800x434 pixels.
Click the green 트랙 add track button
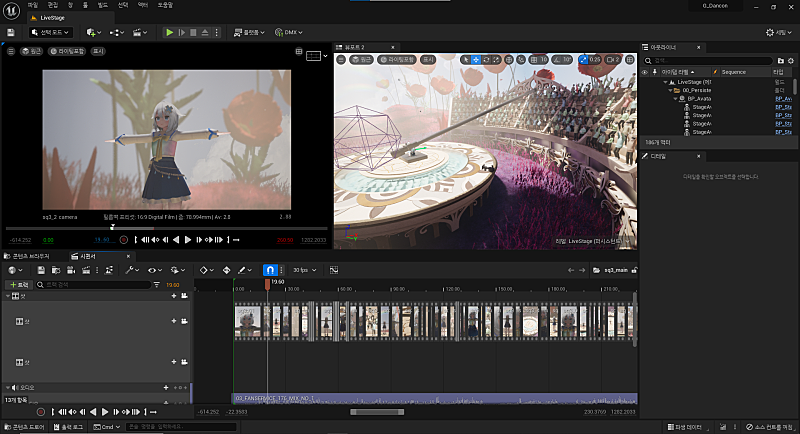click(20, 285)
